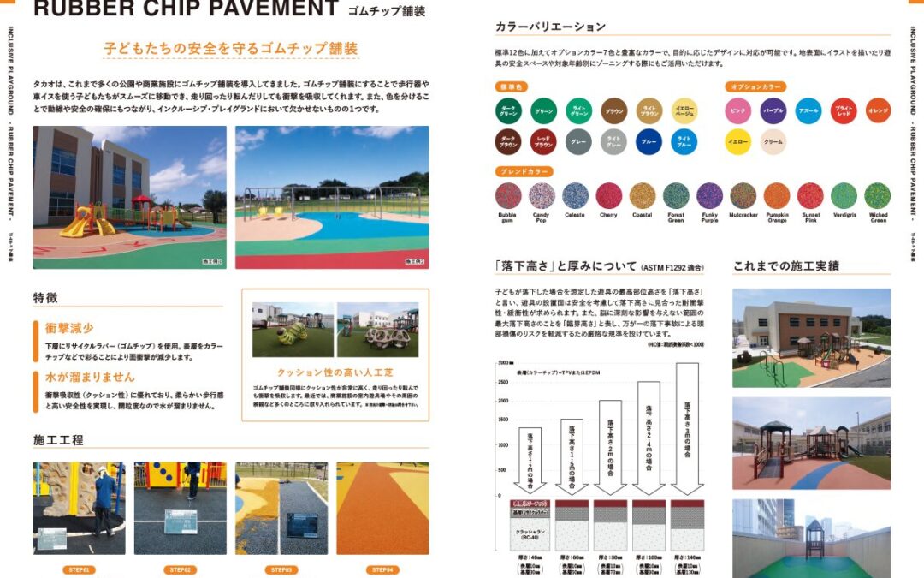This screenshot has width=924, height=578.
Task: Open the STEP04 orange pavement photo
Action: 382,509
